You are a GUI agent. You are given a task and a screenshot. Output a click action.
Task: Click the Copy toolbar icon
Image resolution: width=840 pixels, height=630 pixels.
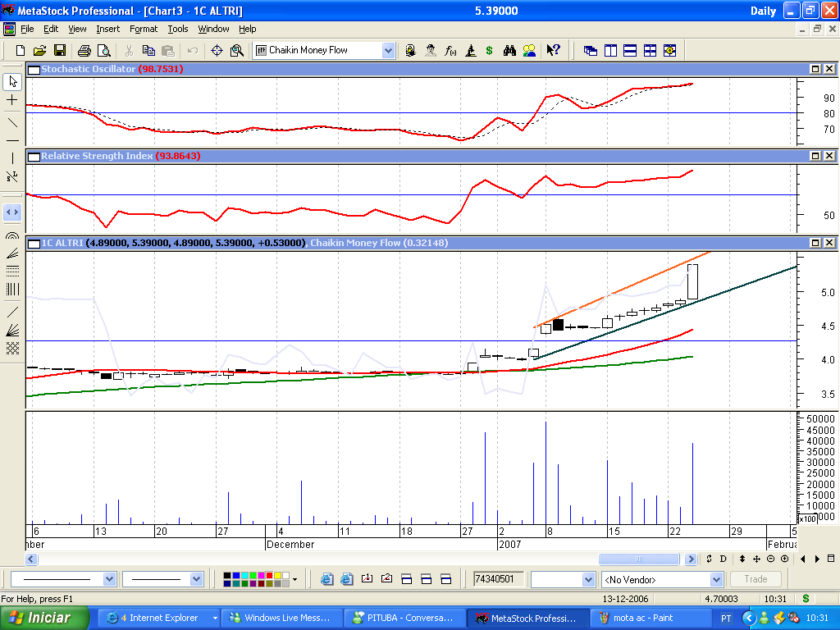click(x=148, y=50)
